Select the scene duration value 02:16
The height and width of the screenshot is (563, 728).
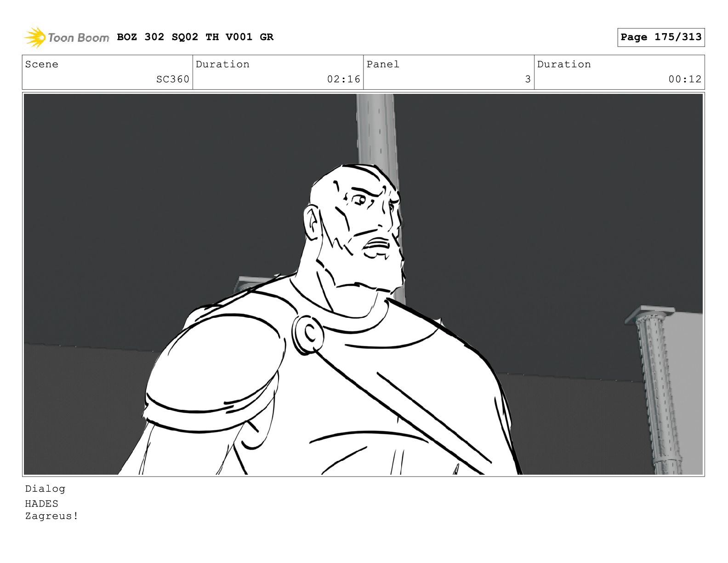click(344, 79)
